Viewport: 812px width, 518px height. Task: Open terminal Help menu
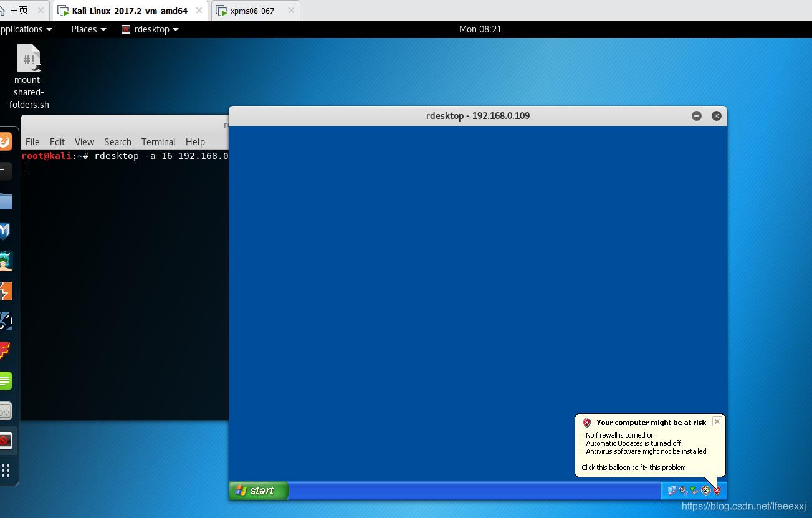point(195,142)
